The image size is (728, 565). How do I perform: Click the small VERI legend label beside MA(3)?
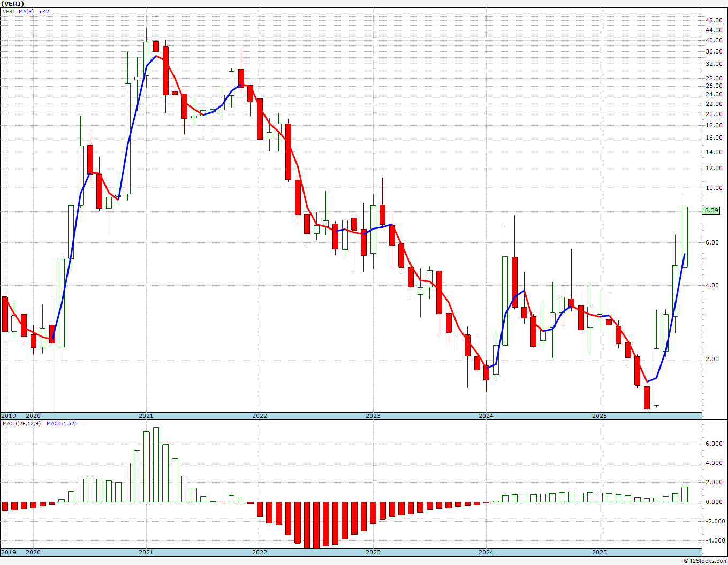(x=9, y=11)
